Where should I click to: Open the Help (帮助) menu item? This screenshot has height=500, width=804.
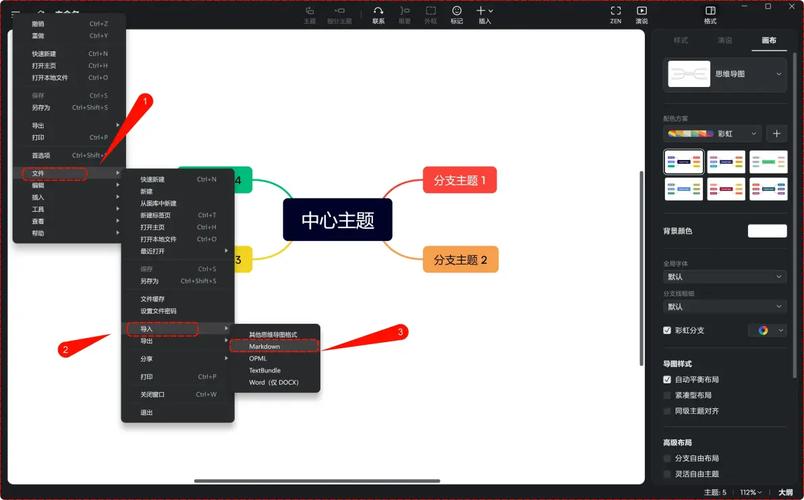tap(69, 233)
